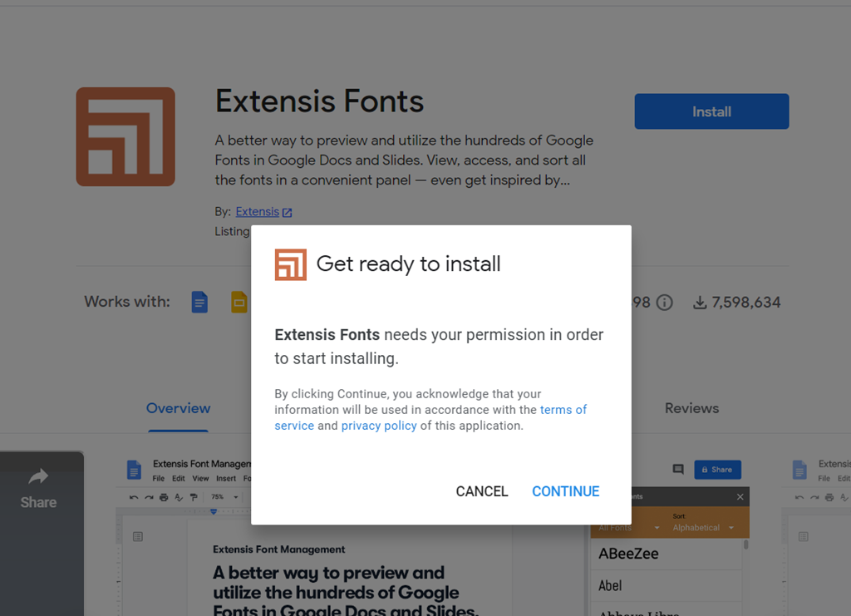Click the document outline icon in second preview
The height and width of the screenshot is (616, 851).
(x=804, y=537)
